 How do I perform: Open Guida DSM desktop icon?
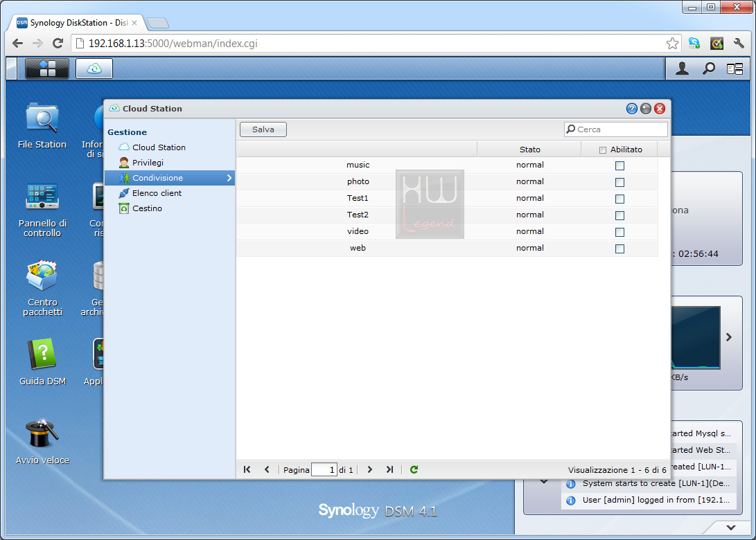pos(42,362)
